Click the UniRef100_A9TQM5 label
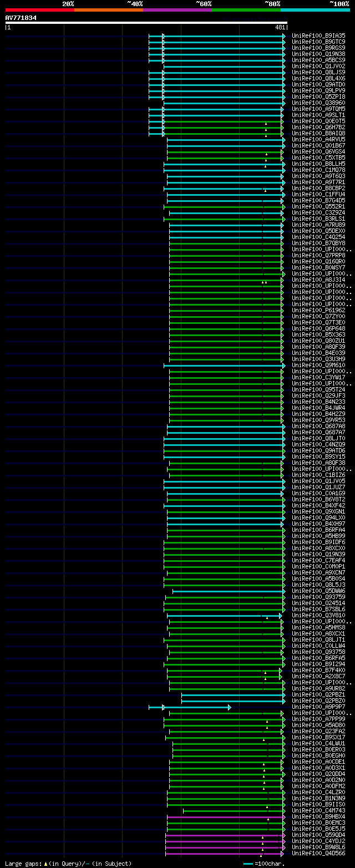 coord(318,109)
